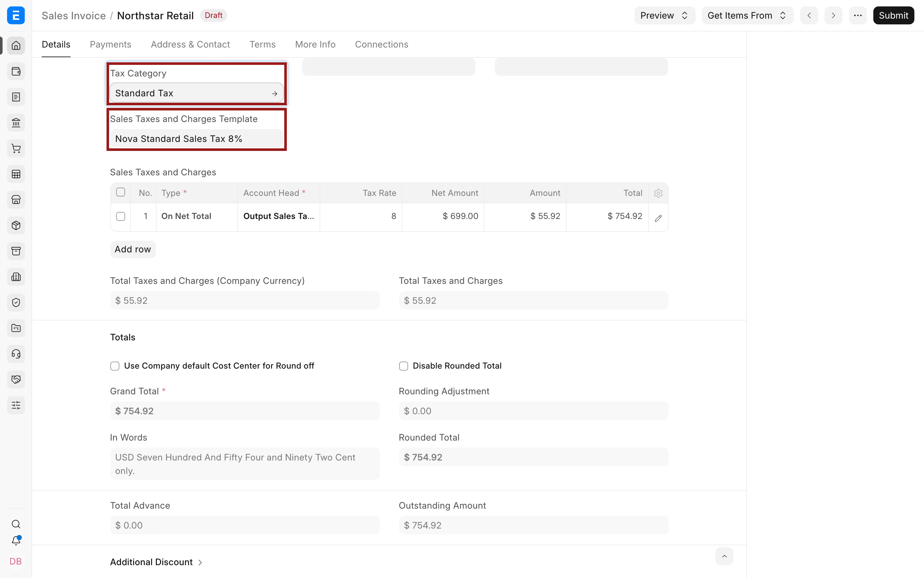Add row to Sales Taxes and Charges
The width and height of the screenshot is (924, 578).
pos(133,249)
